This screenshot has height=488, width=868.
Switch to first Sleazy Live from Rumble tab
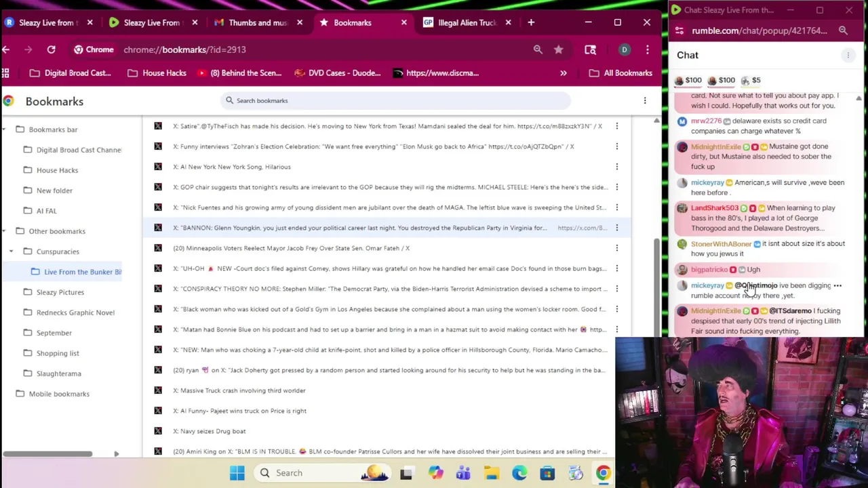[x=47, y=22]
